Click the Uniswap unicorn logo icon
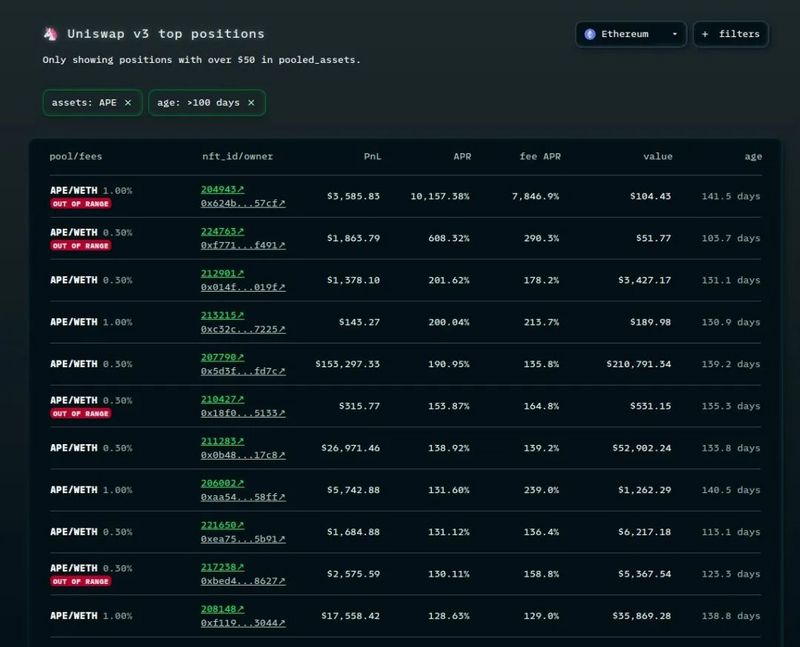 coord(50,34)
